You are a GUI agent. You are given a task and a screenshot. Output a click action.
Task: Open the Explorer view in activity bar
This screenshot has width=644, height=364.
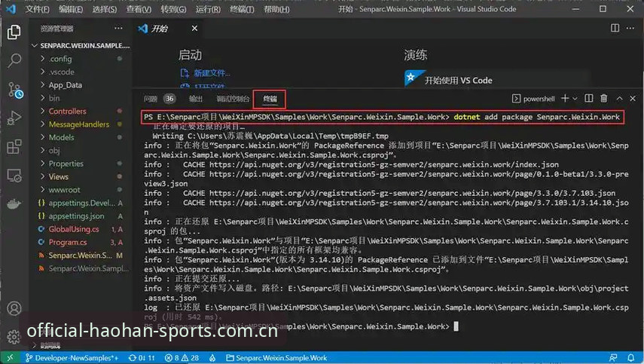tap(14, 32)
